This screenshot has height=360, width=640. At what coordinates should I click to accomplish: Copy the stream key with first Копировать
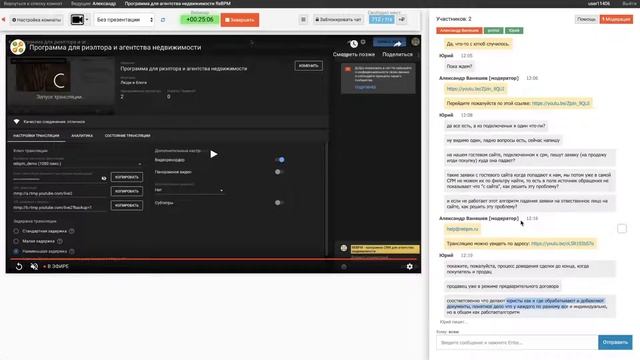tap(127, 177)
